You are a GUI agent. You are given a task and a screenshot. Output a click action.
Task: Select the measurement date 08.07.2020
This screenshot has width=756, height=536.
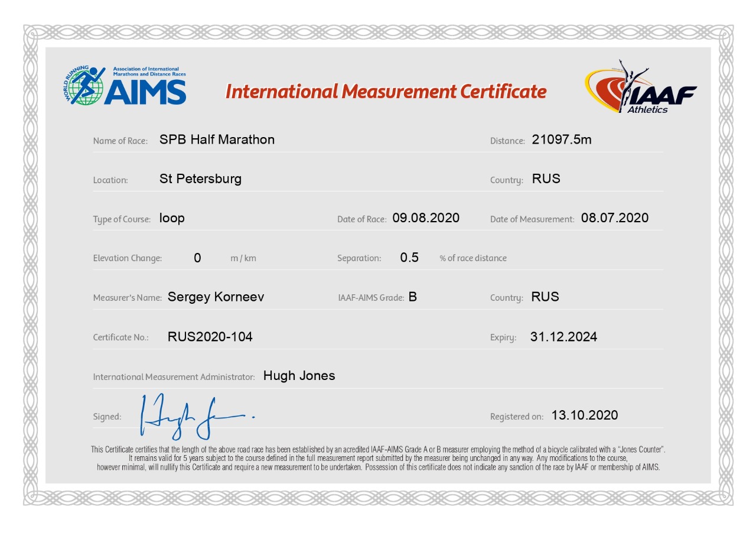coord(614,218)
